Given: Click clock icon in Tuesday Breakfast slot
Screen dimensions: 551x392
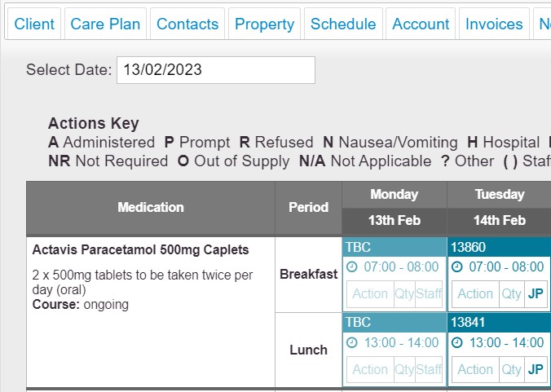Looking at the screenshot, I should point(456,267).
